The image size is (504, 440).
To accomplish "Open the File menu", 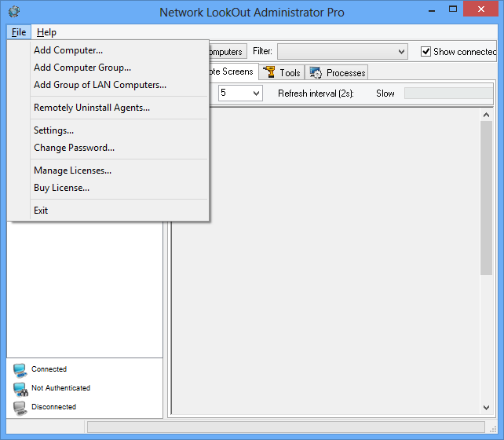I will click(19, 32).
